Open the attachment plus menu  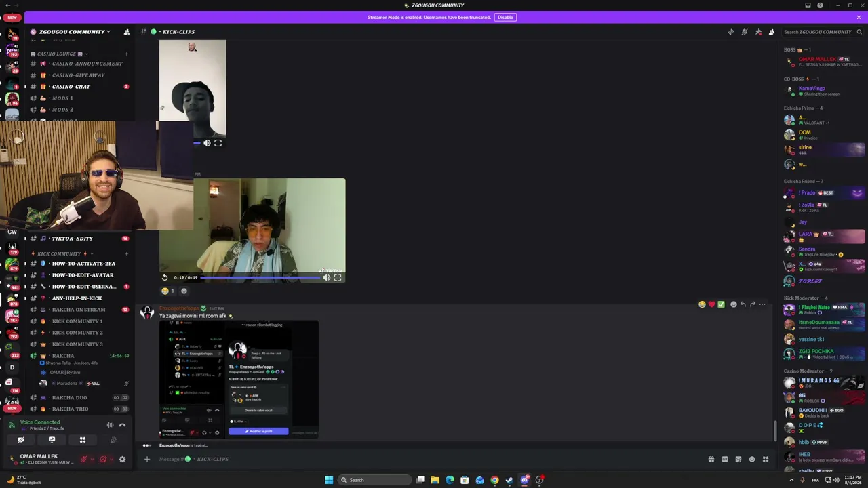point(146,459)
